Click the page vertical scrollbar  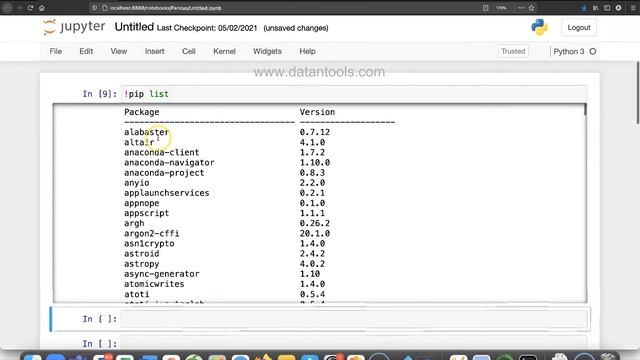[638, 92]
